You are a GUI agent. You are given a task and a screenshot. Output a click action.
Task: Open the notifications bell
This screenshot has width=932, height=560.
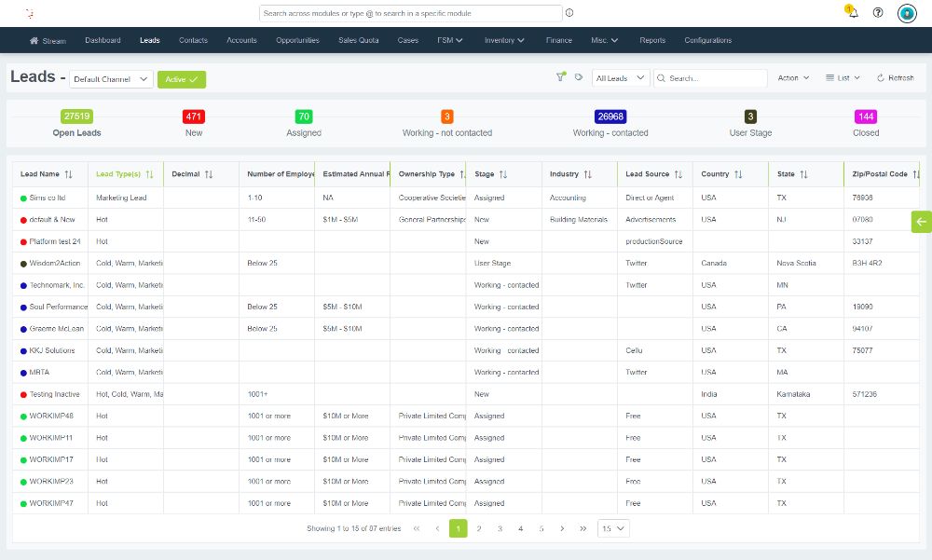point(853,13)
